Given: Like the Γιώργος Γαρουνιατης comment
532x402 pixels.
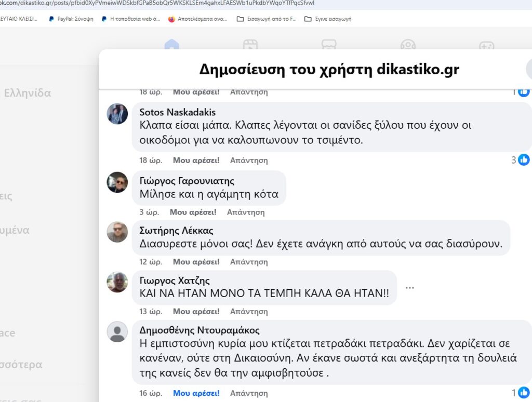Looking at the screenshot, I should tap(193, 212).
